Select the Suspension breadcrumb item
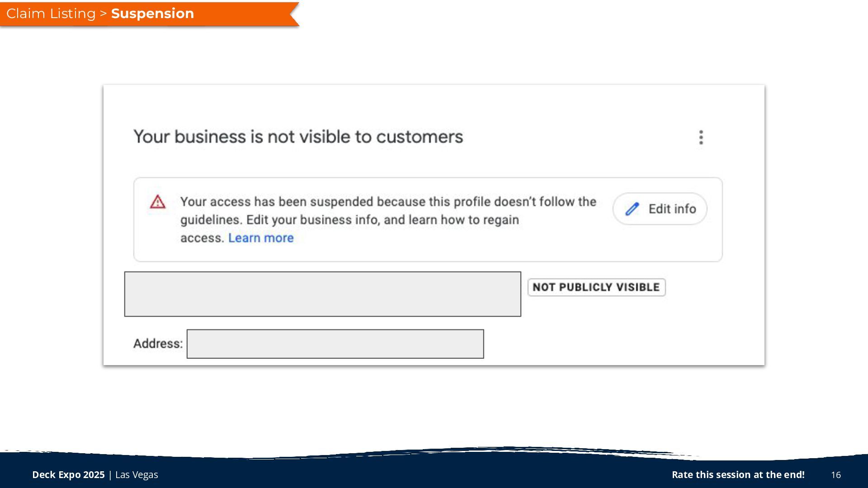The image size is (868, 488). [152, 14]
